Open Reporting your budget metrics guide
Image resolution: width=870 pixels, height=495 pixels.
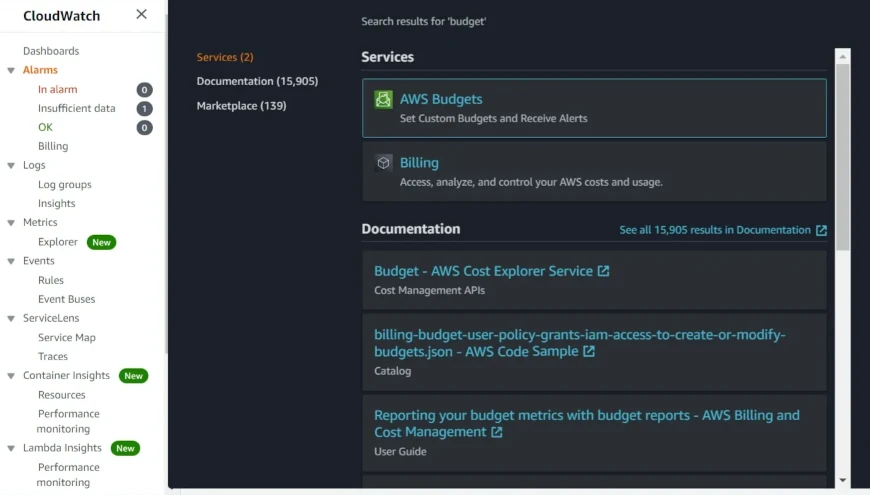tap(586, 423)
